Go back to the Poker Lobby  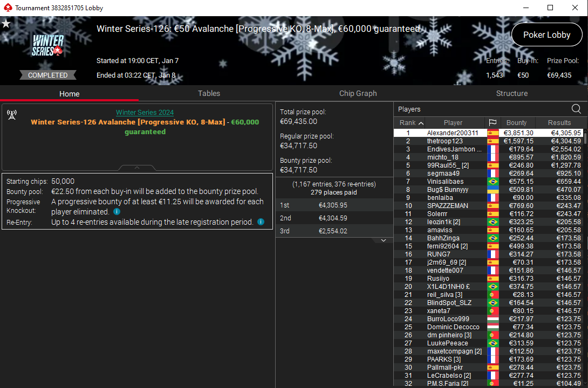pyautogui.click(x=547, y=35)
